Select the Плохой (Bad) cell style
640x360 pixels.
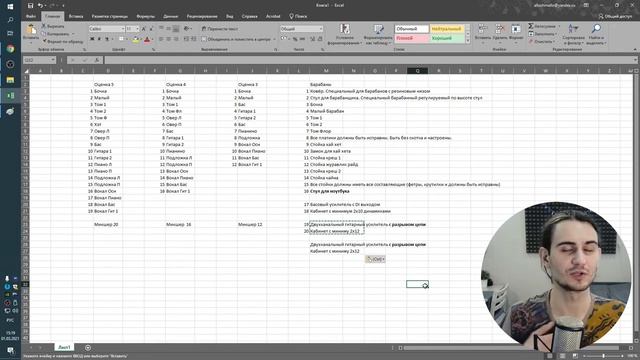coord(411,38)
